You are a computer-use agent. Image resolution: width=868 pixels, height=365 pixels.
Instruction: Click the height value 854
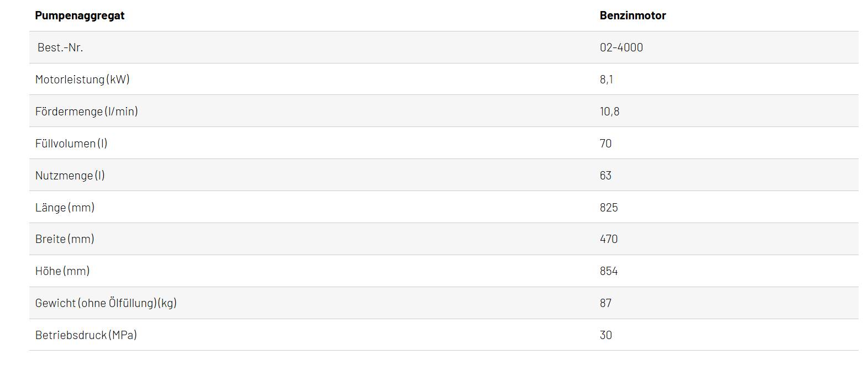[x=609, y=271]
